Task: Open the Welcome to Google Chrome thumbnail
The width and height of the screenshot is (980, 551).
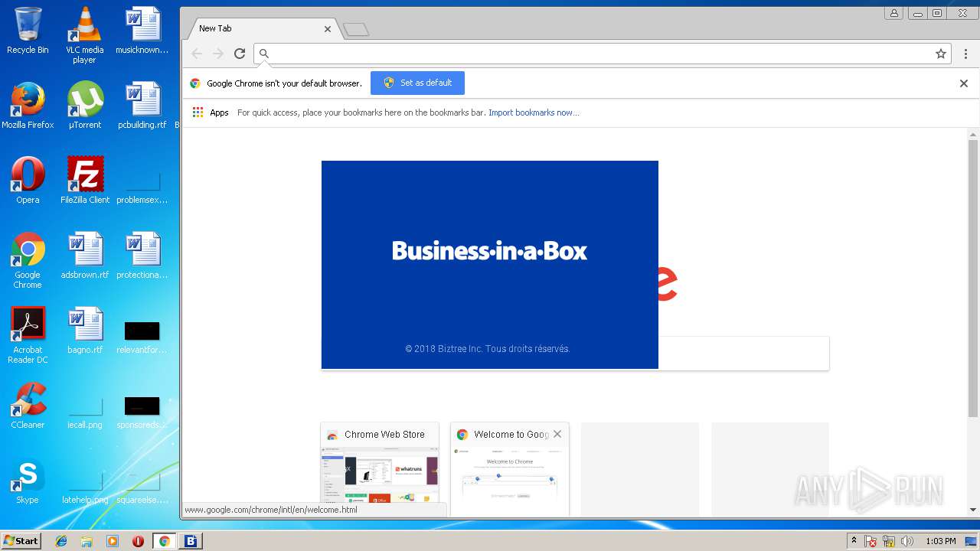Action: click(510, 469)
